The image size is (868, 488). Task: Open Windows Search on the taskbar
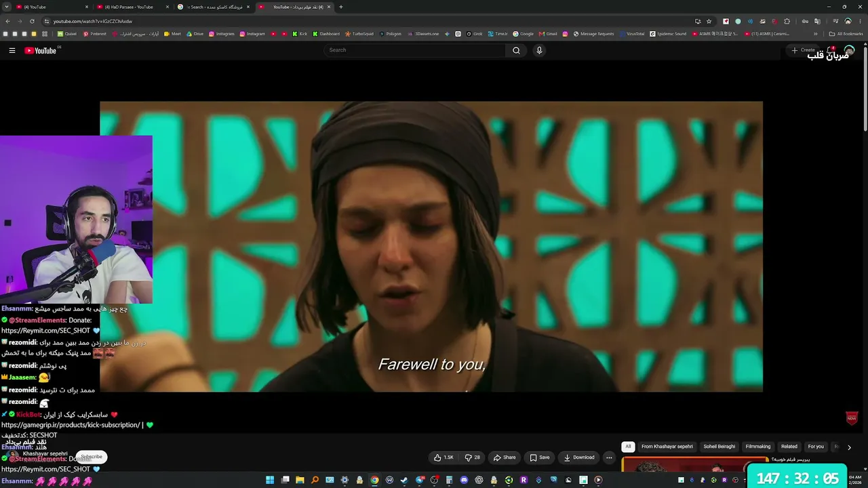[x=315, y=480]
